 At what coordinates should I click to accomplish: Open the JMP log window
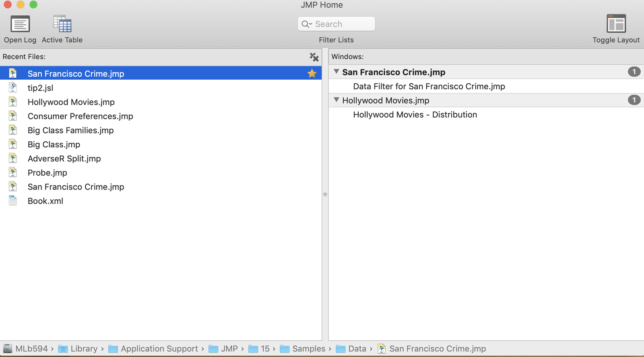coord(20,25)
